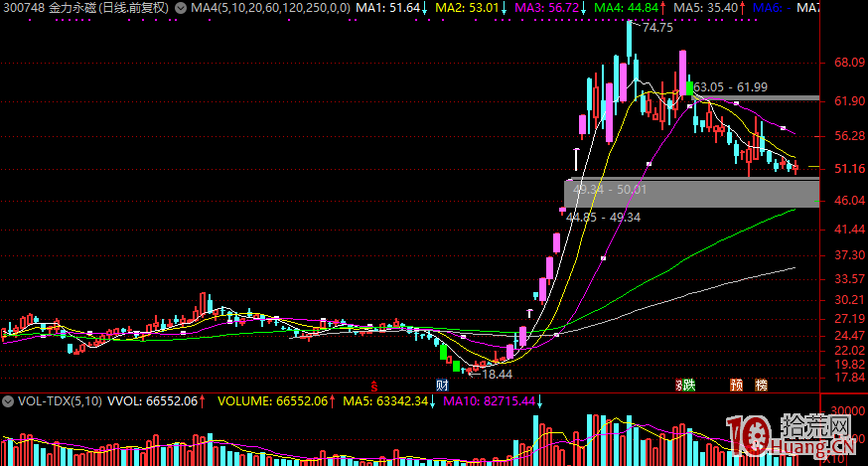The width and height of the screenshot is (868, 466).
Task: Click the 24.47 price axis label
Action: tap(850, 336)
